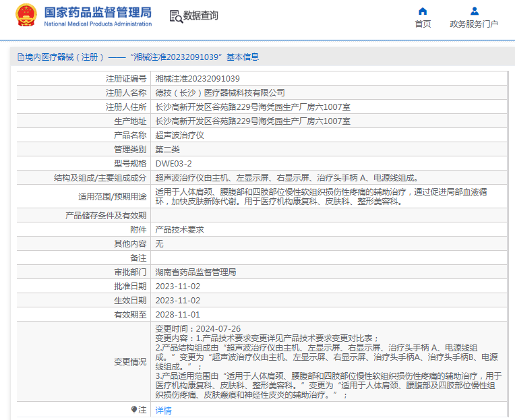Open 政务服务门户 text link
Image resolution: width=515 pixels, height=420 pixels.
(x=474, y=24)
